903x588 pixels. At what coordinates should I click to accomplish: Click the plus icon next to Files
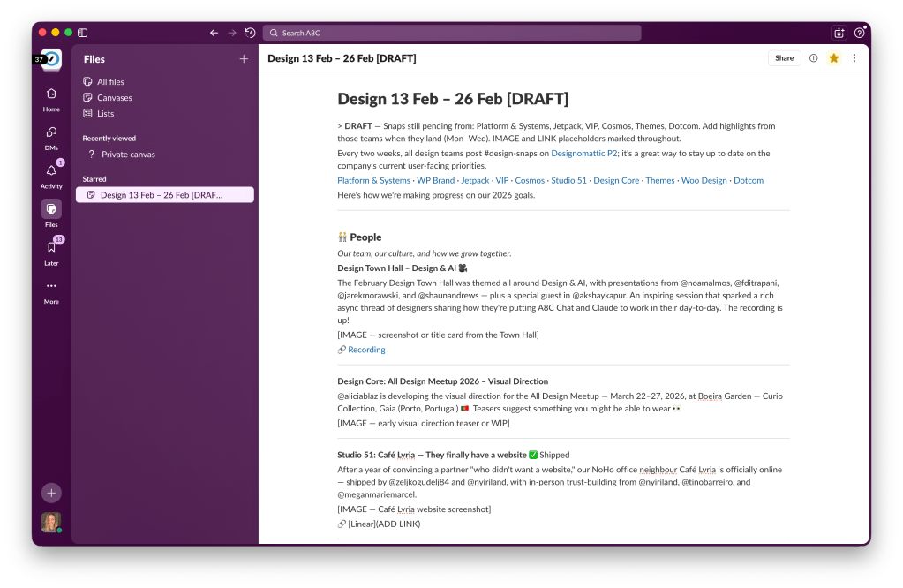(x=244, y=59)
